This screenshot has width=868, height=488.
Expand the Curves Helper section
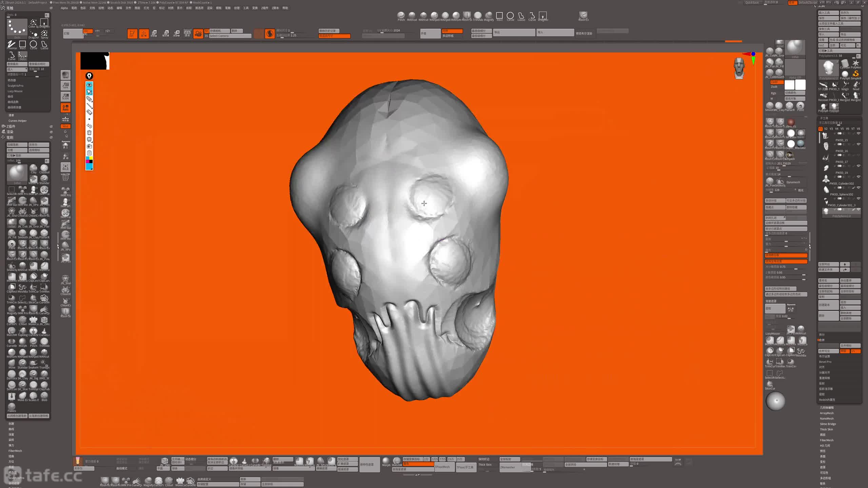click(17, 121)
